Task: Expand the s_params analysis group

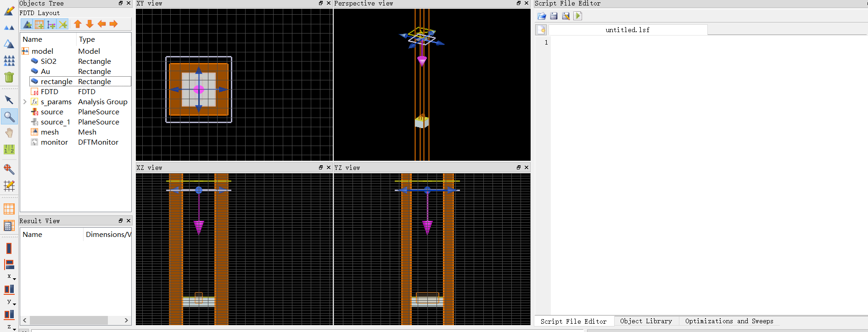Action: [25, 102]
